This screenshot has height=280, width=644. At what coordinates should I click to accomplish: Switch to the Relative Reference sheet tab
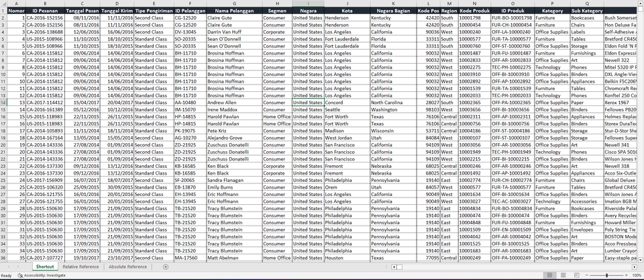pyautogui.click(x=80, y=267)
